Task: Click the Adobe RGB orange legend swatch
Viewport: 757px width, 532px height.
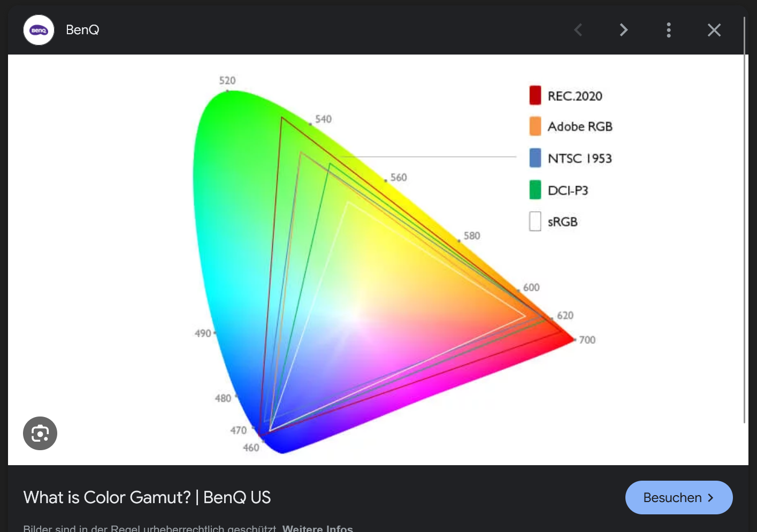Action: tap(534, 126)
